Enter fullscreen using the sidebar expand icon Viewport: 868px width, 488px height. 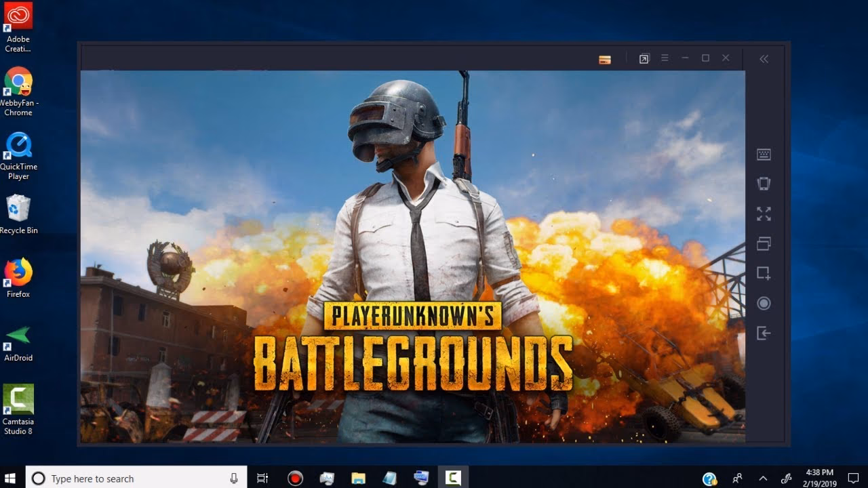[764, 214]
